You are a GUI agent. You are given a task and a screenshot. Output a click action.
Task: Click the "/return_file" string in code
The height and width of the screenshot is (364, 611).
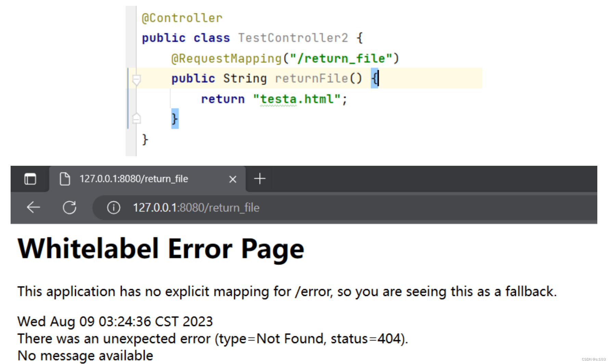pos(341,58)
